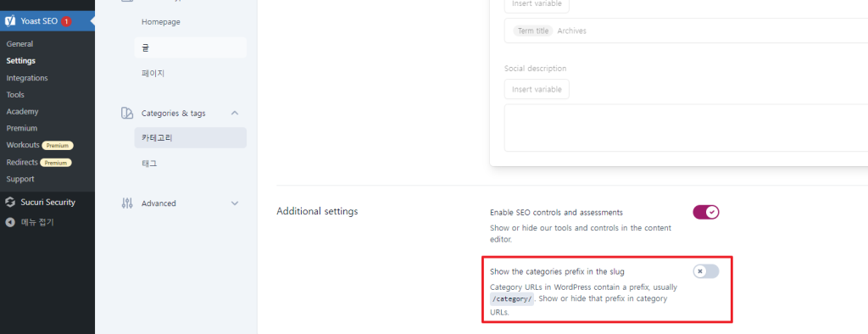Click into the Social description text area
868x334 pixels.
686,127
